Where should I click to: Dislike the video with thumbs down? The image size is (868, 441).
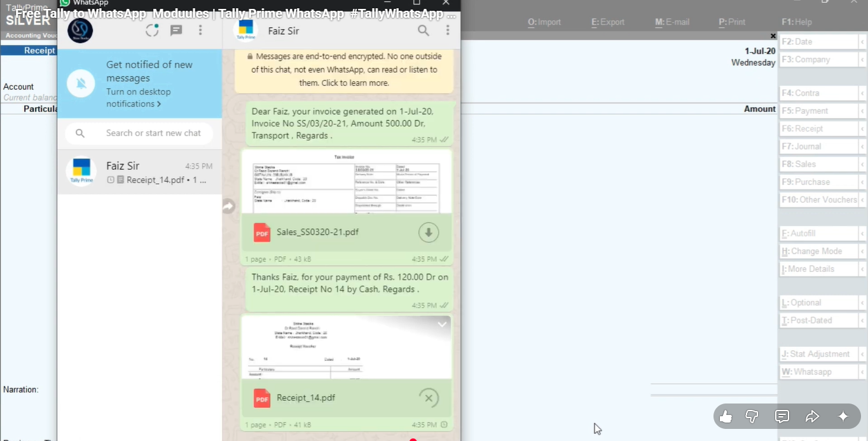[752, 417]
